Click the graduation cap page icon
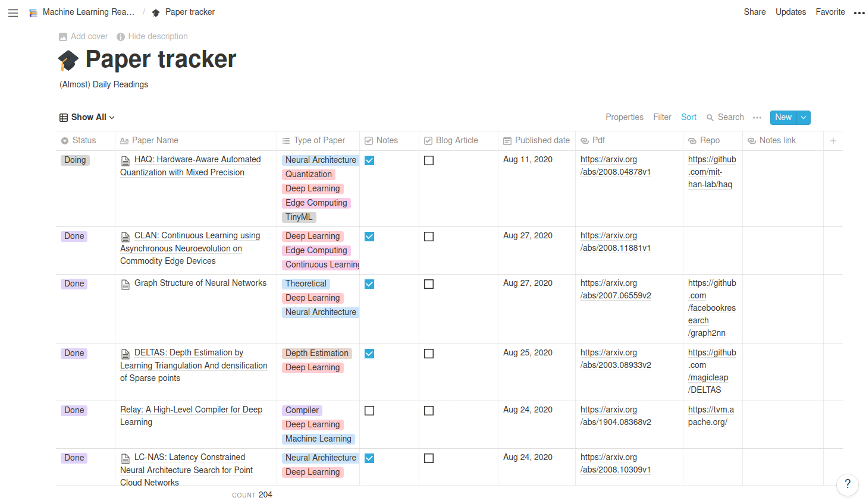The height and width of the screenshot is (504, 866). pos(68,60)
